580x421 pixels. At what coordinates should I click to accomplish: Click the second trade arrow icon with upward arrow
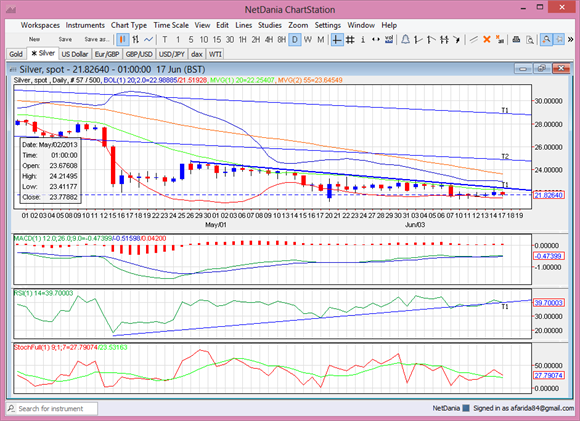click(x=431, y=39)
